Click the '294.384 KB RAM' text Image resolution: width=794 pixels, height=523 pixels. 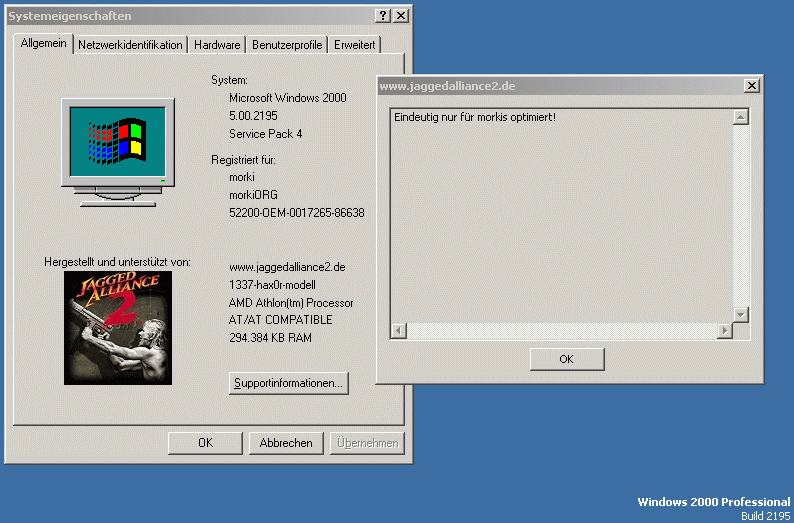point(270,338)
